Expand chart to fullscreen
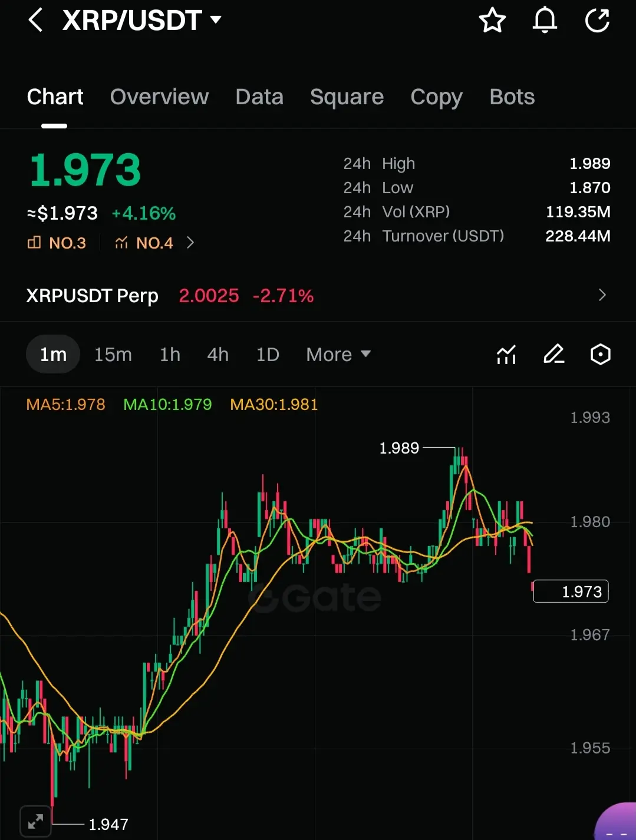The image size is (636, 840). (x=35, y=821)
